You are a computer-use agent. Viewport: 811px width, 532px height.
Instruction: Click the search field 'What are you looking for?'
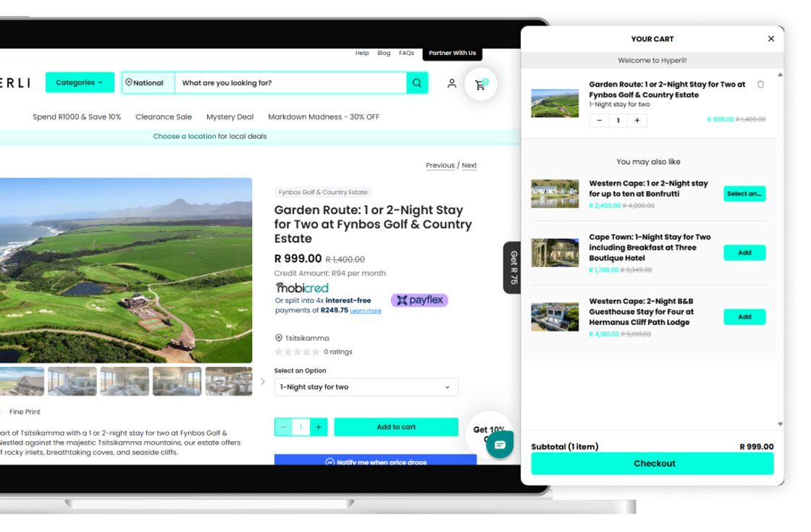pyautogui.click(x=290, y=83)
